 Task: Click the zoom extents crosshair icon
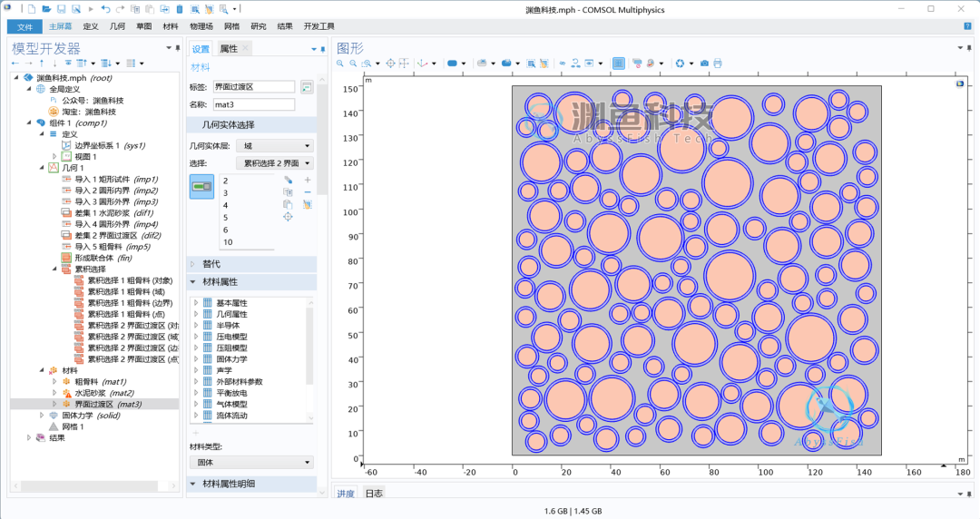390,64
